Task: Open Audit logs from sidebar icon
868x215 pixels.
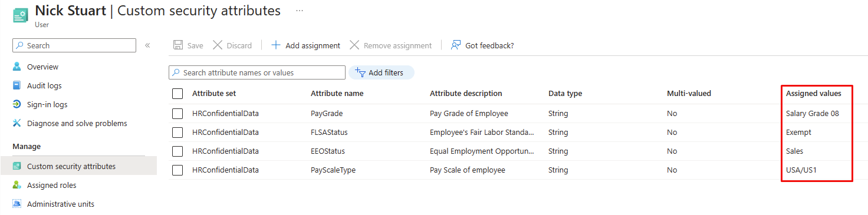Action: (x=17, y=85)
